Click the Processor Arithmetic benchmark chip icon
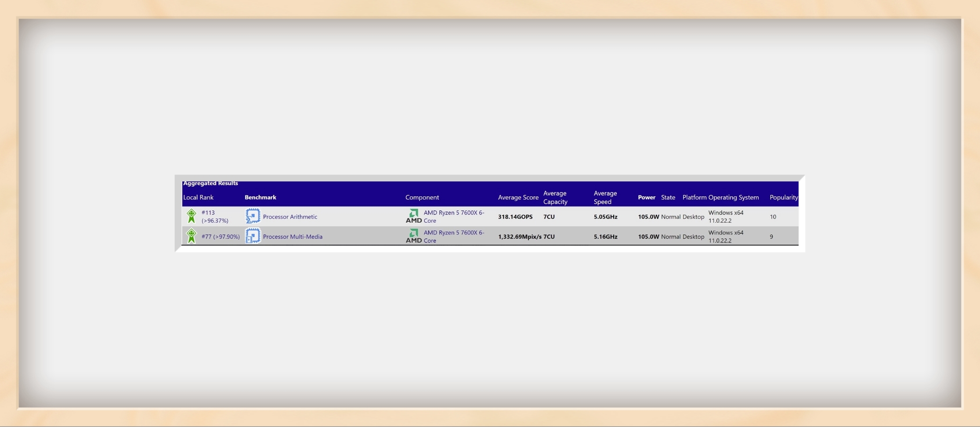Screen dimensions: 980x427 pos(253,216)
